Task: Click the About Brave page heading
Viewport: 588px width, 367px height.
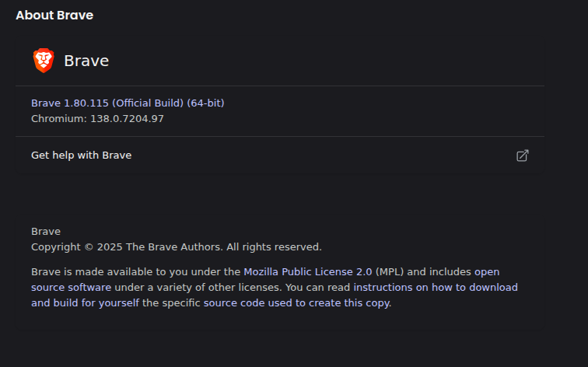Action: click(54, 16)
